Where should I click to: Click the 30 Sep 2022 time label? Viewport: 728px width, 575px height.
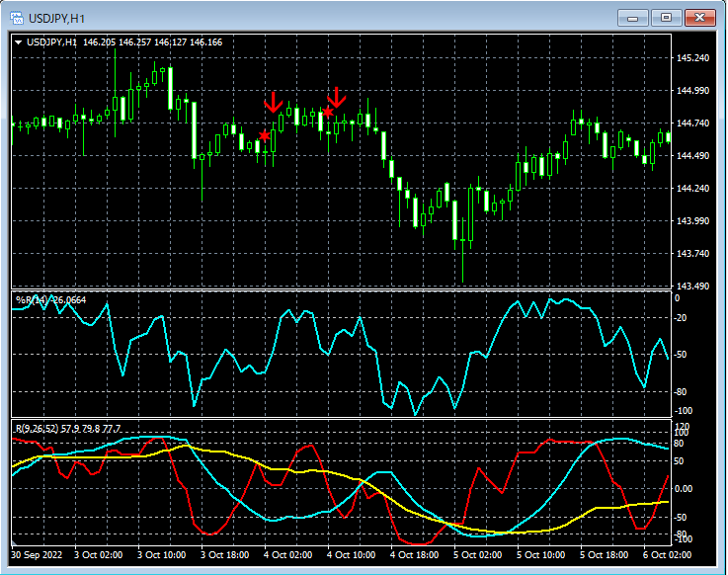coord(37,555)
